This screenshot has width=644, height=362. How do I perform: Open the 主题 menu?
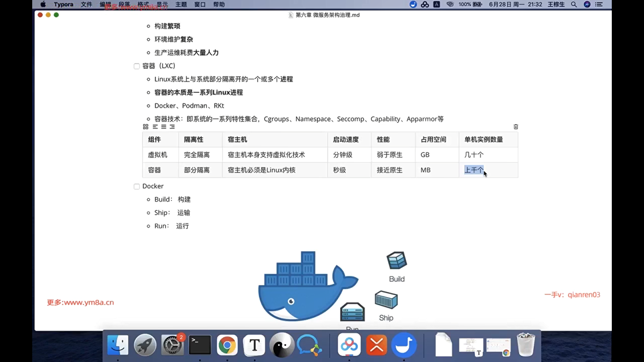click(181, 4)
